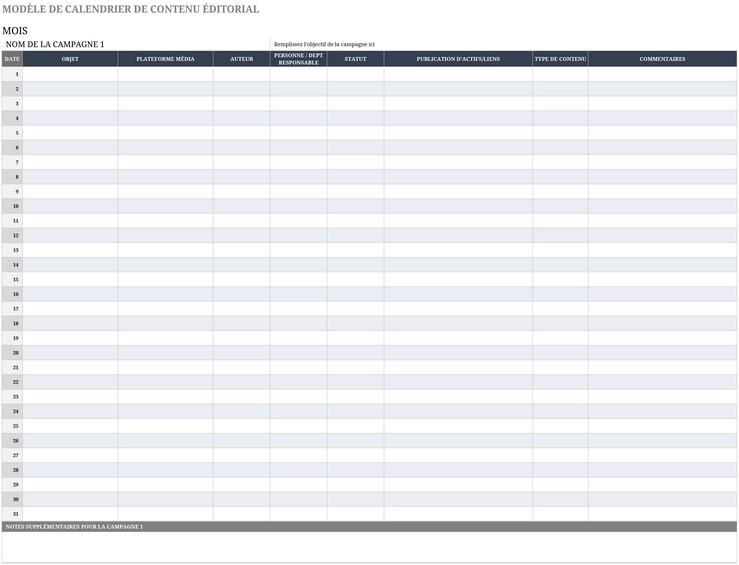This screenshot has width=739, height=565.
Task: Click date cell 25
Action: (12, 426)
